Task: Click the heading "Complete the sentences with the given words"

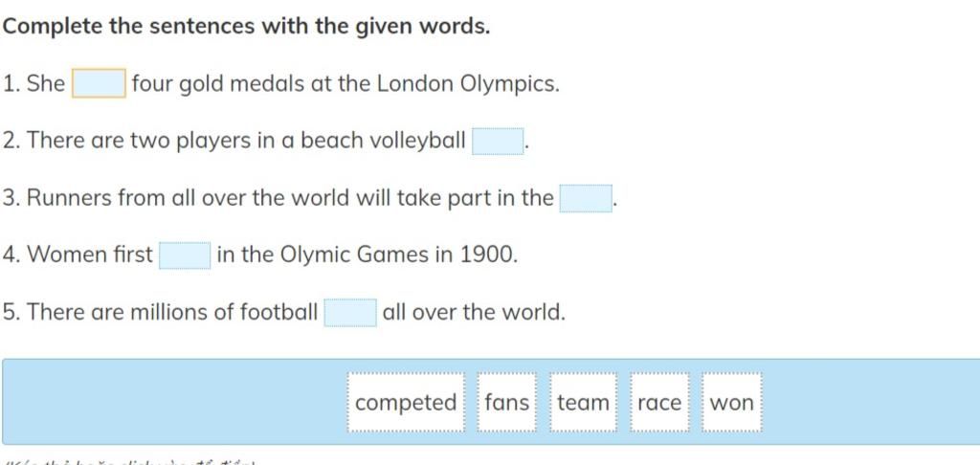Action: coord(246,26)
